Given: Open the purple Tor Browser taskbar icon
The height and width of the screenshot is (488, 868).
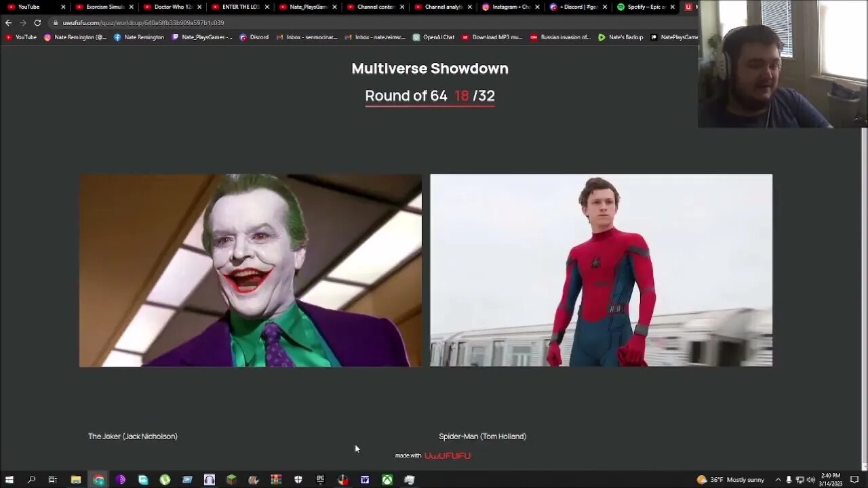Looking at the screenshot, I should [x=121, y=480].
